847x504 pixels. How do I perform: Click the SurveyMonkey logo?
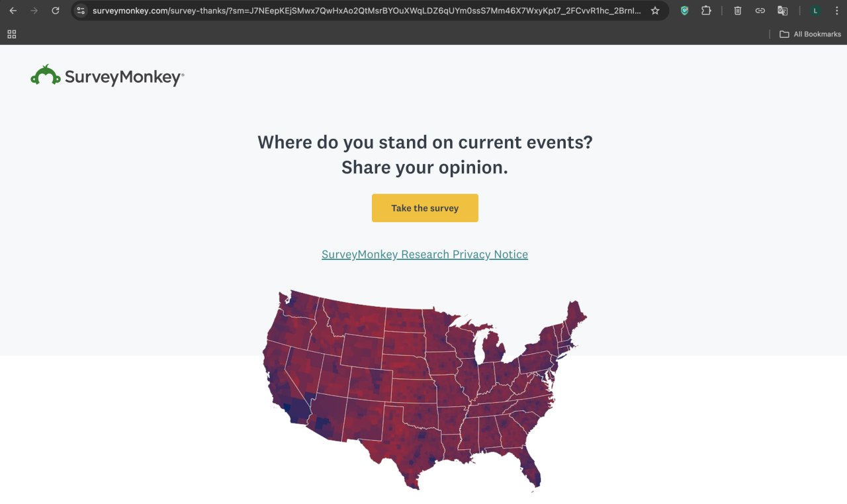[107, 76]
